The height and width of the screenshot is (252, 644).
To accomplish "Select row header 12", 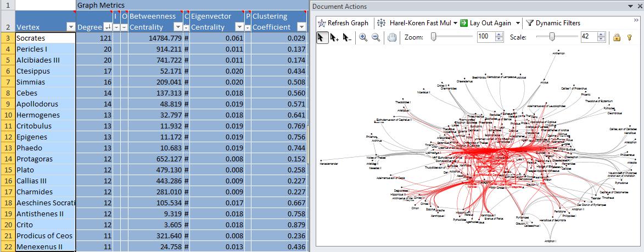I will click(x=7, y=137).
